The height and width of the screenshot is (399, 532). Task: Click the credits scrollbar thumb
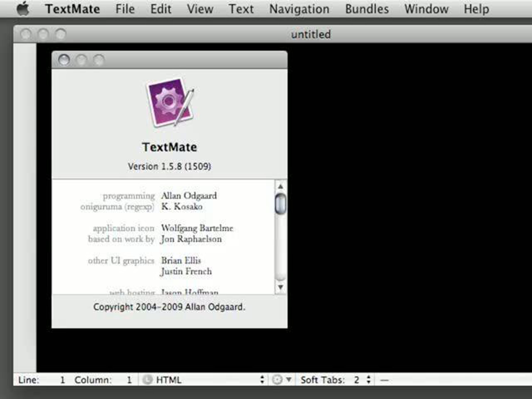pyautogui.click(x=280, y=204)
